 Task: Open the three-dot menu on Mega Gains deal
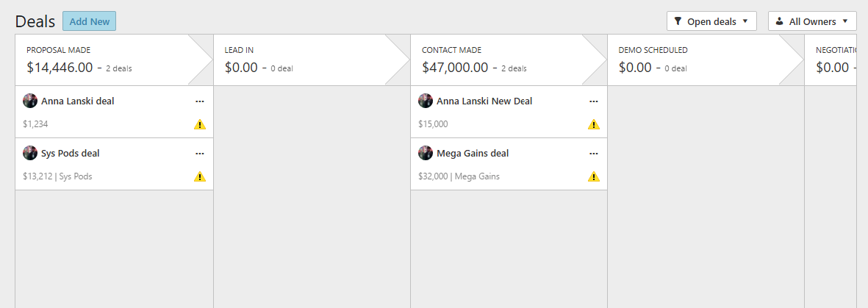[594, 154]
